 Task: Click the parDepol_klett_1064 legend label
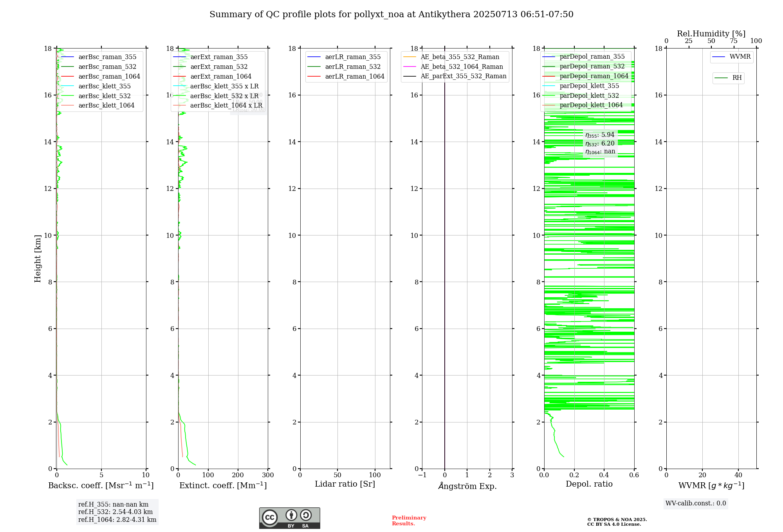tap(591, 105)
